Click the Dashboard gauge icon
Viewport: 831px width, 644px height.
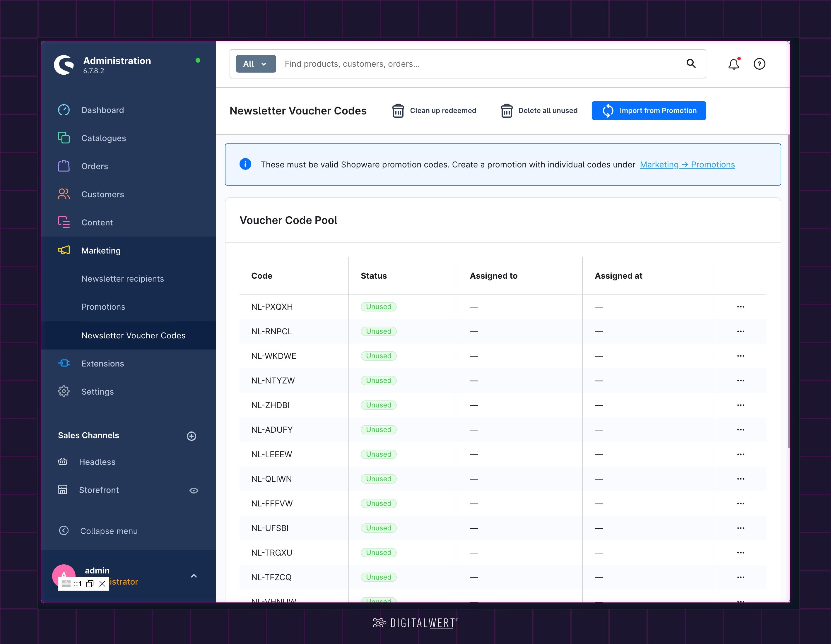[x=64, y=110]
